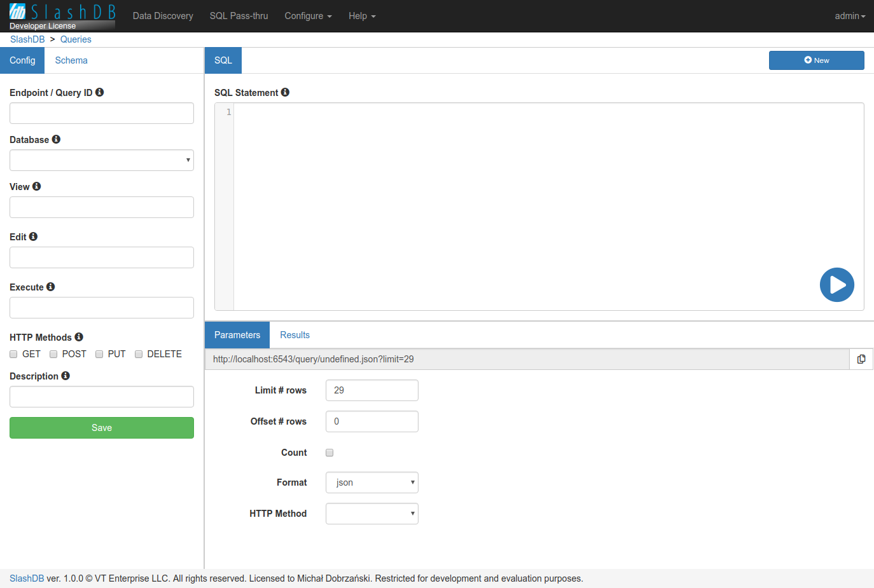Click the SlashDB logo

tap(62, 16)
